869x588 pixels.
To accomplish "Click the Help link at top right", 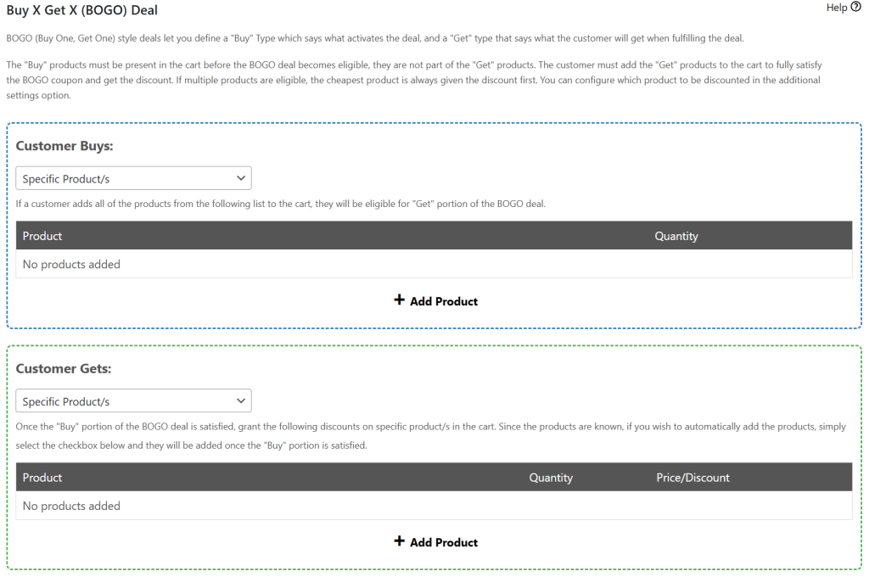I will coord(834,7).
